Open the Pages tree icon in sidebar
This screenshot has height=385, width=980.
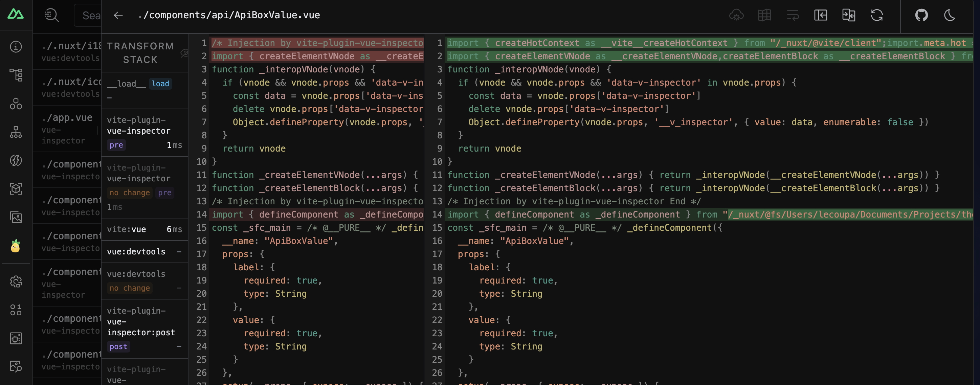coord(16,75)
